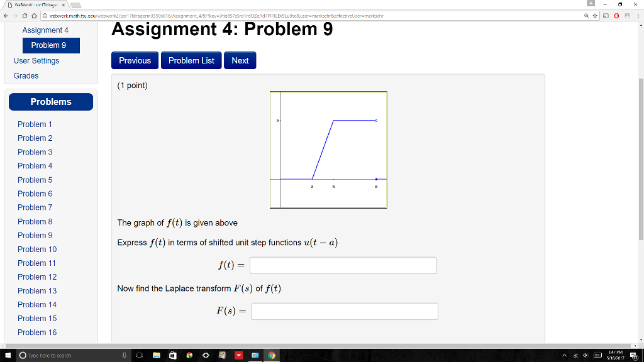Viewport: 644px width, 362px height.
Task: Select Problem 12 in the Problems sidebar
Action: pyautogui.click(x=37, y=277)
